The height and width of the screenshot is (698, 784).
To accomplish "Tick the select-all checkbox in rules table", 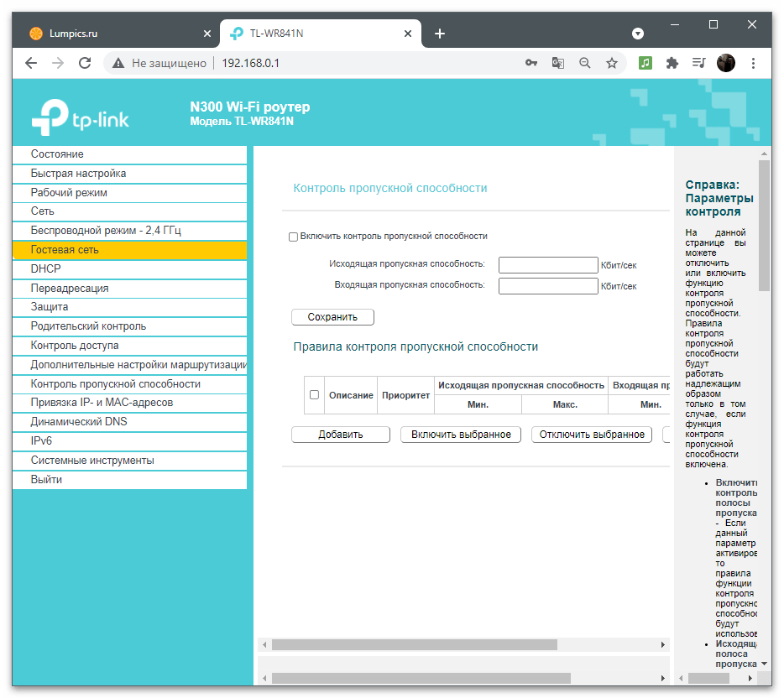I will pyautogui.click(x=315, y=395).
